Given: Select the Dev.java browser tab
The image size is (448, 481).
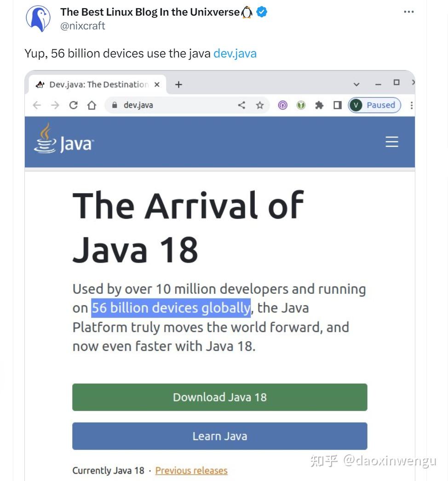Looking at the screenshot, I should [x=94, y=85].
